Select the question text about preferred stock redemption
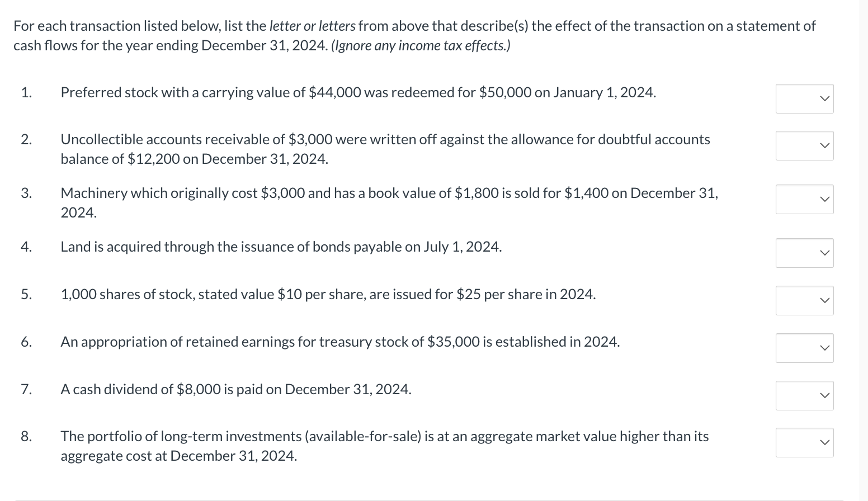Screen dimensions: 868x501 [358, 92]
